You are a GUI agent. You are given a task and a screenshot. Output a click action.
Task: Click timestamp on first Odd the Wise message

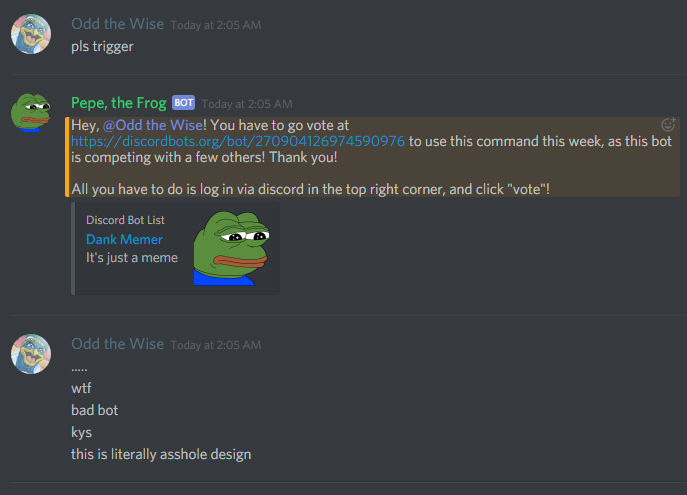pos(216,25)
